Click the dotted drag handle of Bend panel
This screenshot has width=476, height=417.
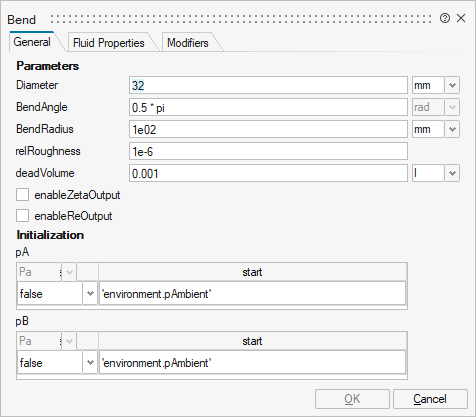point(241,19)
